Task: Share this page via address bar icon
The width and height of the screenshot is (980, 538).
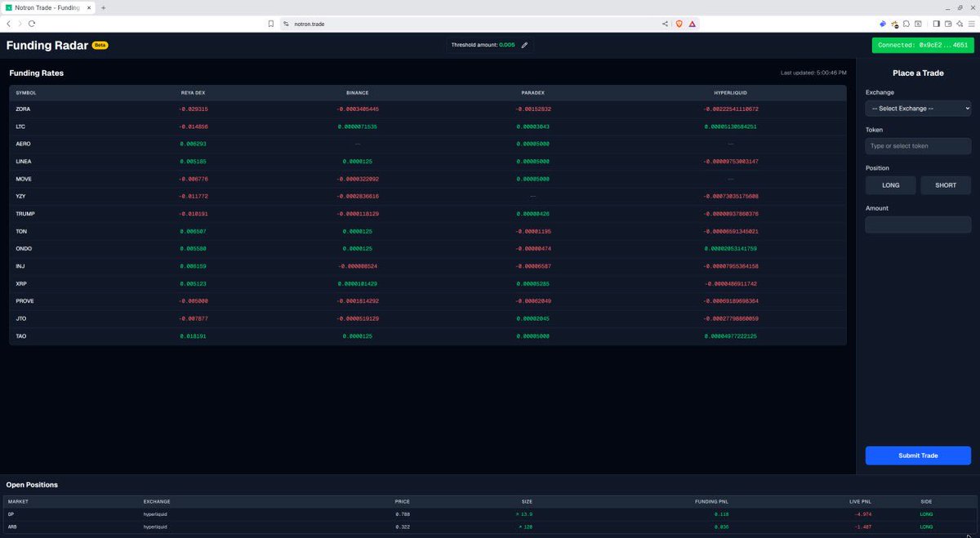Action: point(665,24)
